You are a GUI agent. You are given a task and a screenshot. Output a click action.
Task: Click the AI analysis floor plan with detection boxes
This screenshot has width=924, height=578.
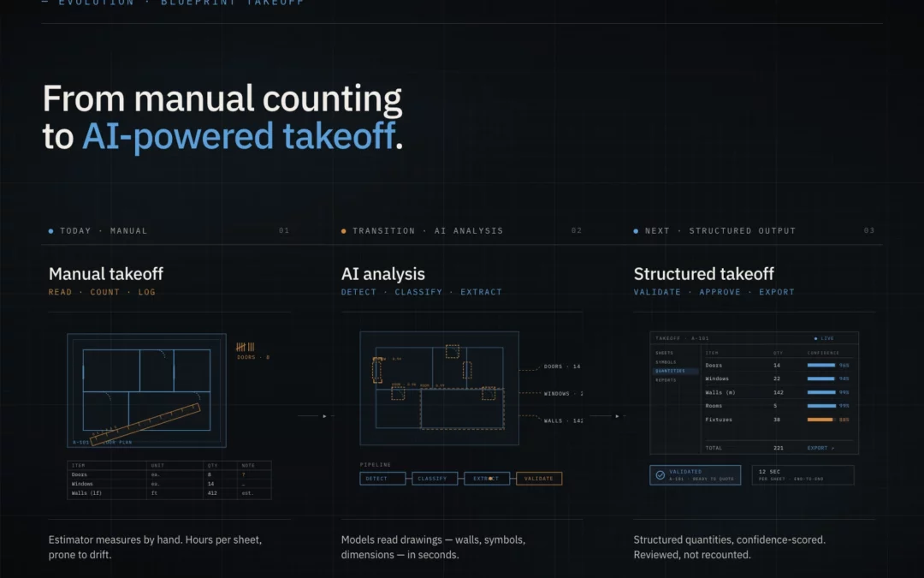click(440, 388)
